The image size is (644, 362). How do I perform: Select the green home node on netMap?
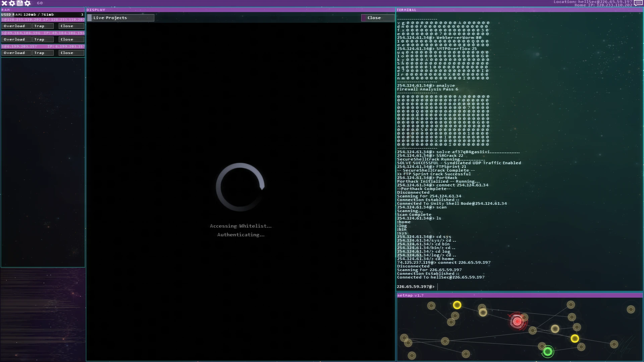(x=548, y=352)
